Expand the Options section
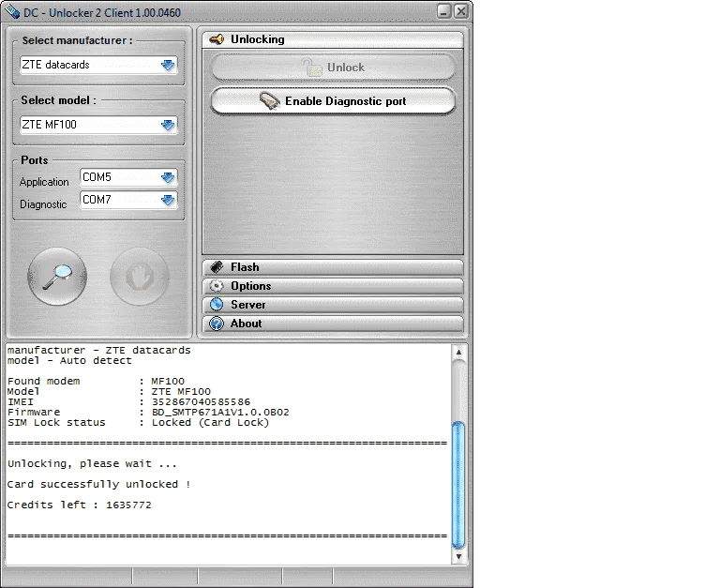720x588 pixels. click(333, 286)
